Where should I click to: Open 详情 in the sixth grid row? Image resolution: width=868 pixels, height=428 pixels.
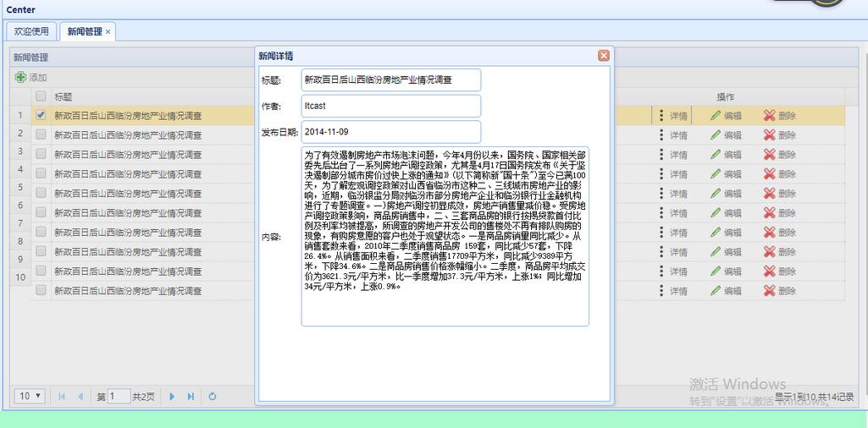672,213
